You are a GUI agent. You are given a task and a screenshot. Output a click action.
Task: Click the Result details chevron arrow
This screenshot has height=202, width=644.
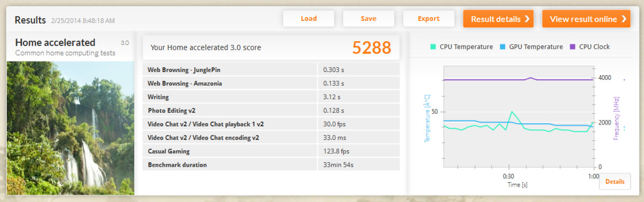(527, 19)
